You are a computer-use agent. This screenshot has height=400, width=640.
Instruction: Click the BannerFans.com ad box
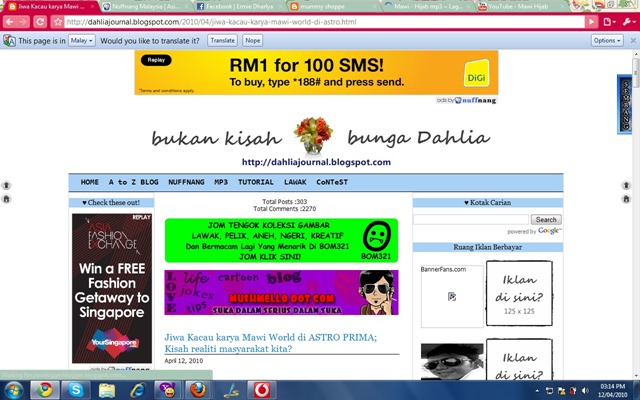[452, 296]
